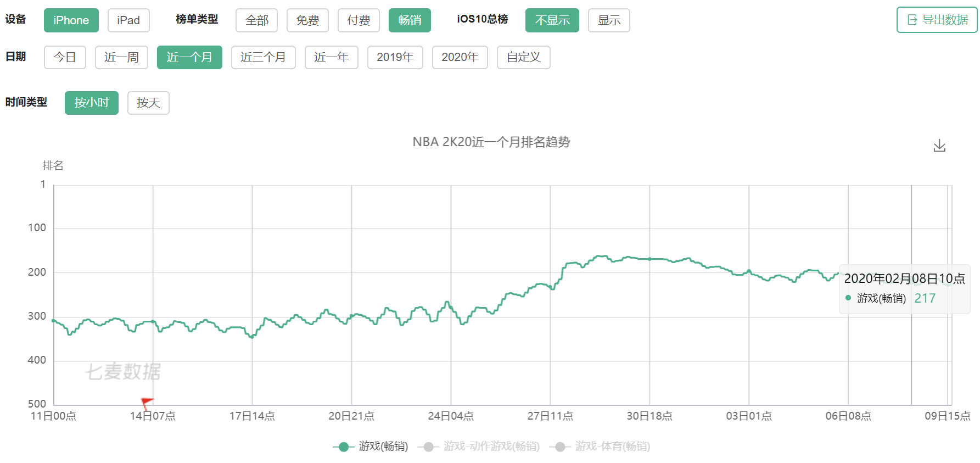
Task: Switch time type to 按天
Action: (148, 103)
